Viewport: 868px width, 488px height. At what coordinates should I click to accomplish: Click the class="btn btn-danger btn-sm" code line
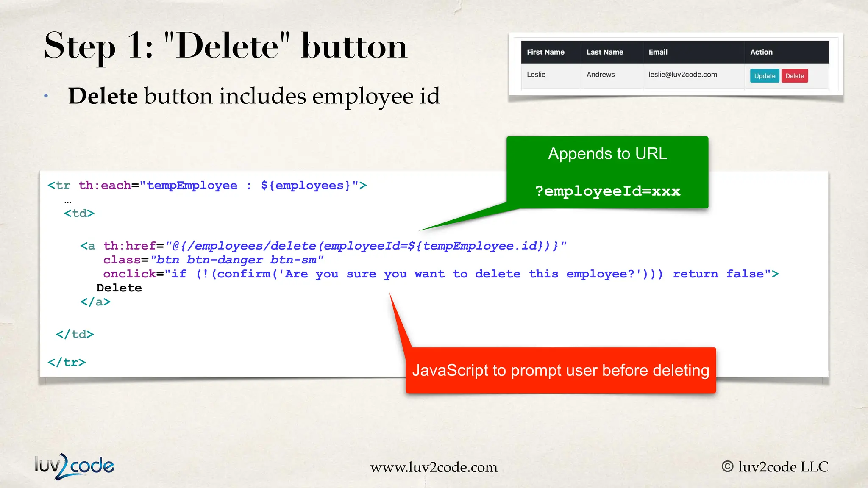(213, 260)
